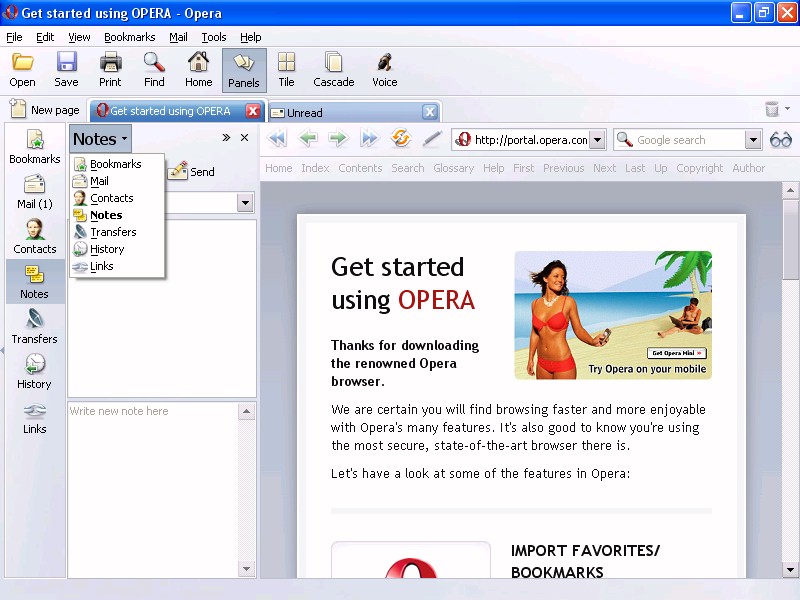Open the Google search engine dropdown

point(753,140)
